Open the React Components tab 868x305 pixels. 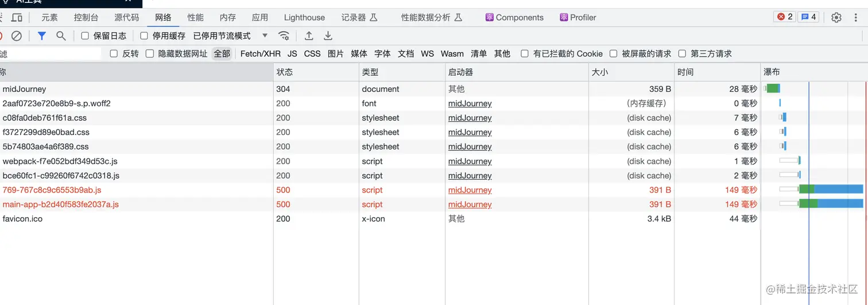point(514,17)
